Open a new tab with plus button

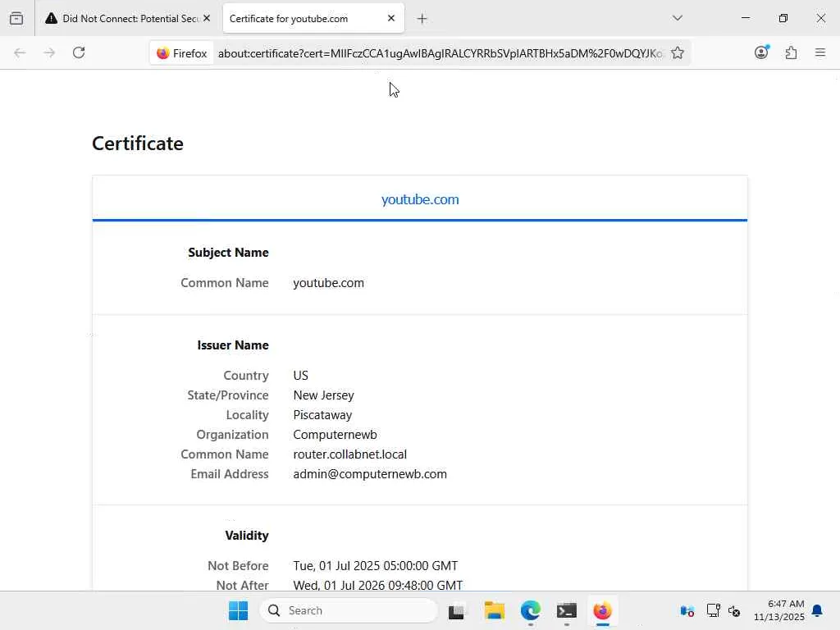click(x=422, y=19)
